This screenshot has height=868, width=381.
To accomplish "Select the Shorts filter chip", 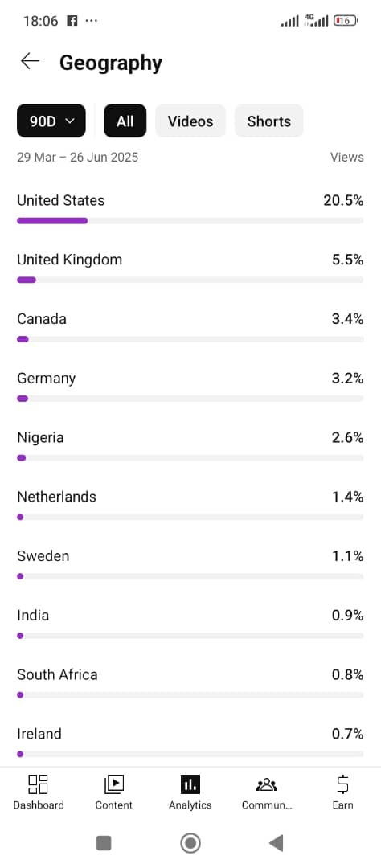I will tap(269, 121).
